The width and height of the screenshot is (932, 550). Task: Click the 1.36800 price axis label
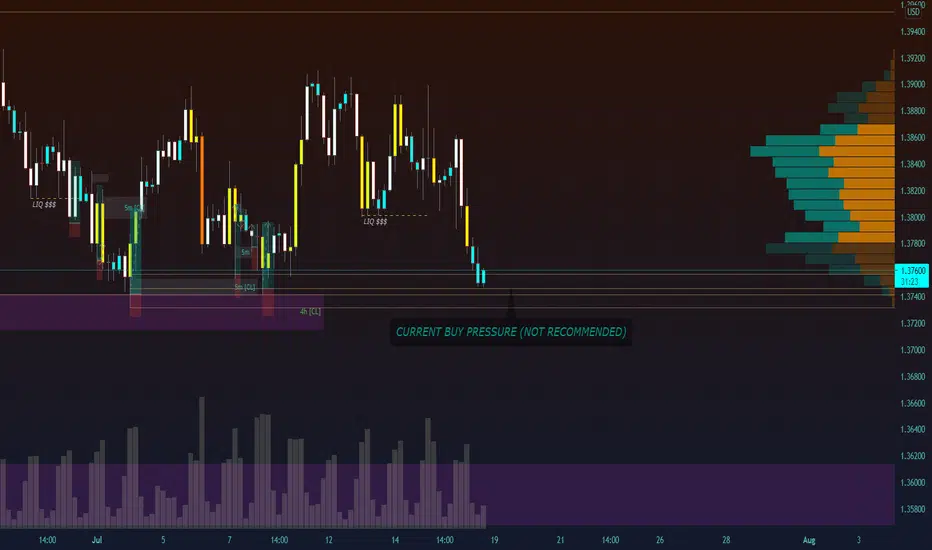tap(912, 376)
